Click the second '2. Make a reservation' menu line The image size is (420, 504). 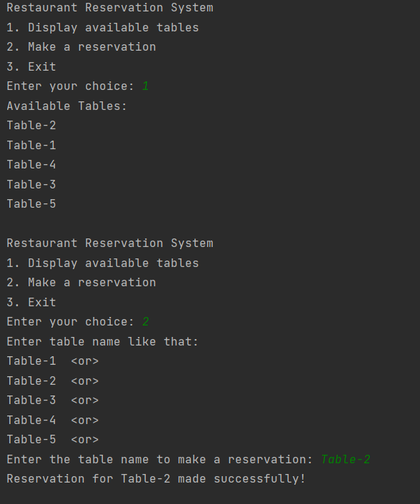(81, 282)
